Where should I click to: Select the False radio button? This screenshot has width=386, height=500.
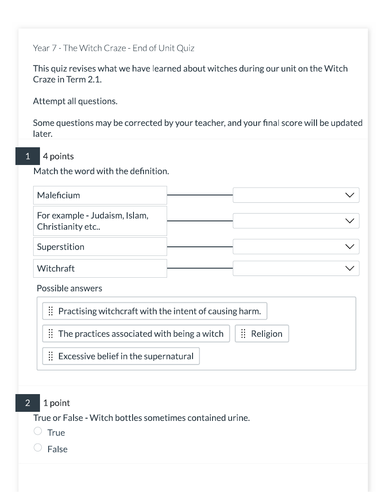coord(38,448)
